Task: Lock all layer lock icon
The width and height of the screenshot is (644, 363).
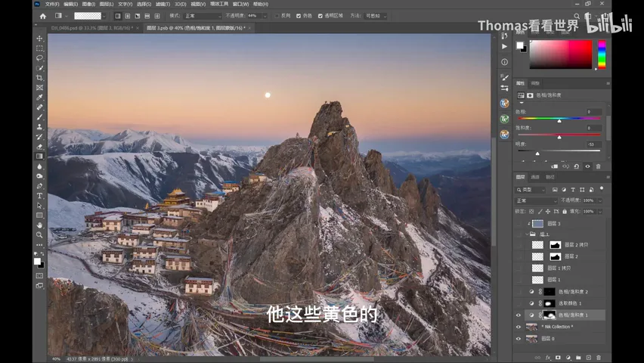Action: coord(565,211)
